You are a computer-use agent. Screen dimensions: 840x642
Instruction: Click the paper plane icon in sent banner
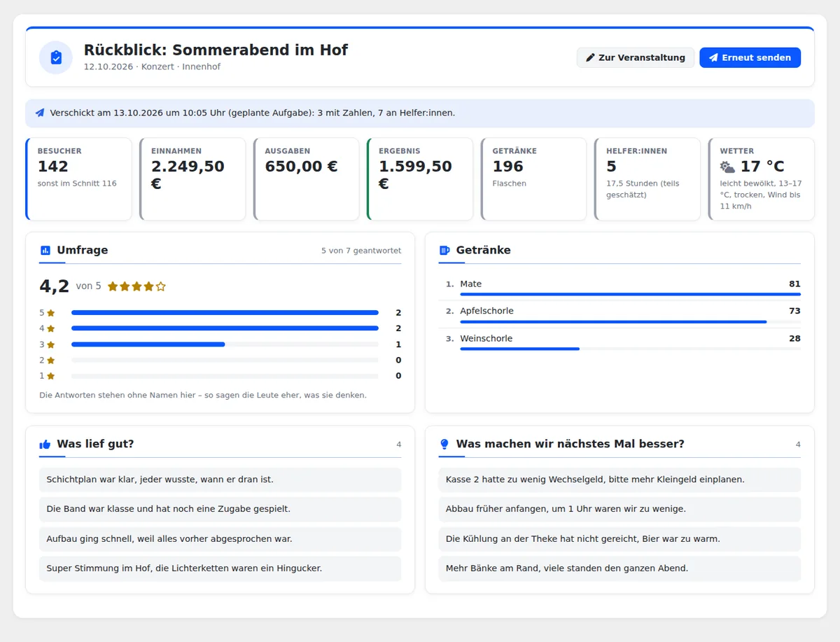[40, 113]
